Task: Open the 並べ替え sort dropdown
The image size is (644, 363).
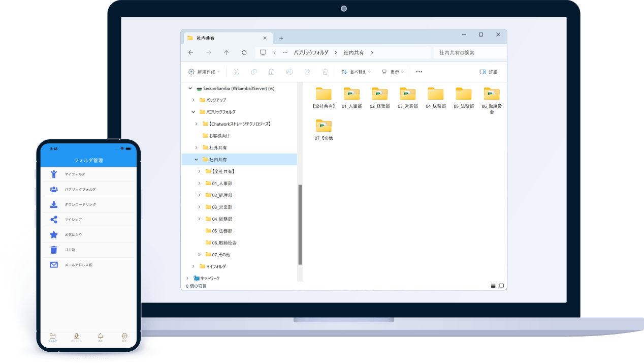Action: [x=356, y=72]
